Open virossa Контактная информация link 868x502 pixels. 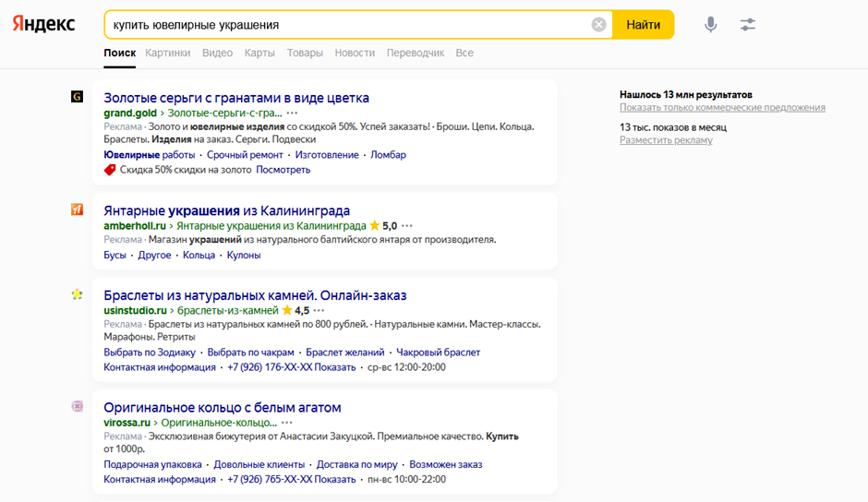click(x=160, y=480)
